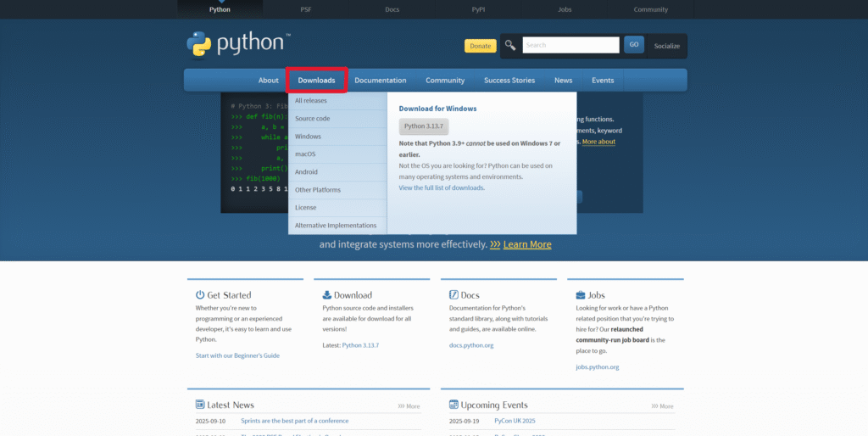868x436 pixels.
Task: Click into the Search input field
Action: coord(570,45)
